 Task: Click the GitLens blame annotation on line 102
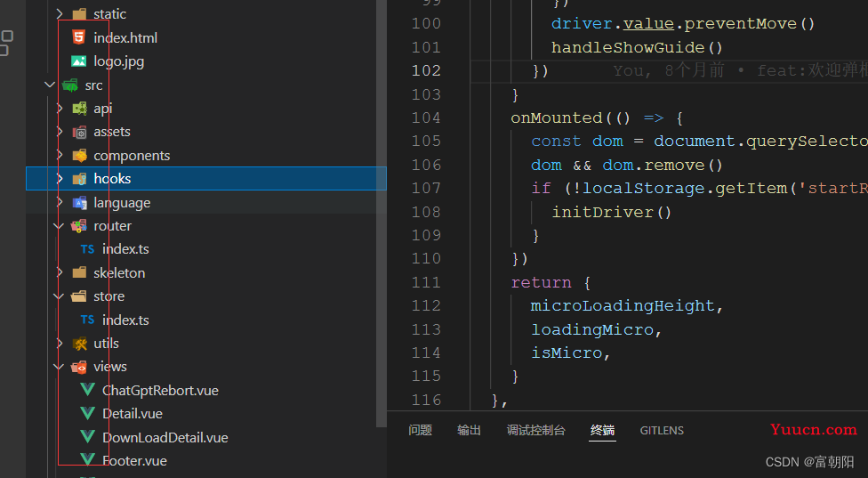pyautogui.click(x=740, y=71)
